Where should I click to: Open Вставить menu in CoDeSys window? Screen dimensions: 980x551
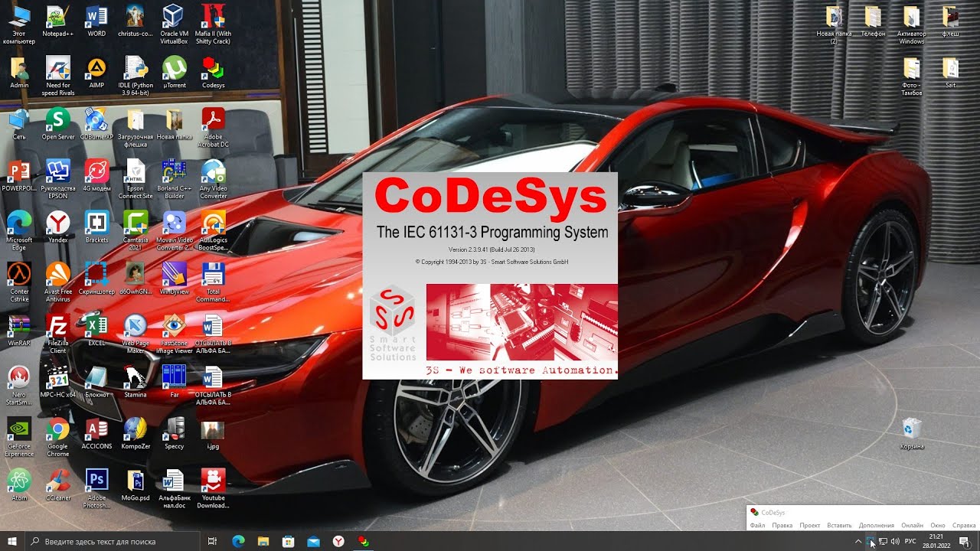tap(840, 526)
